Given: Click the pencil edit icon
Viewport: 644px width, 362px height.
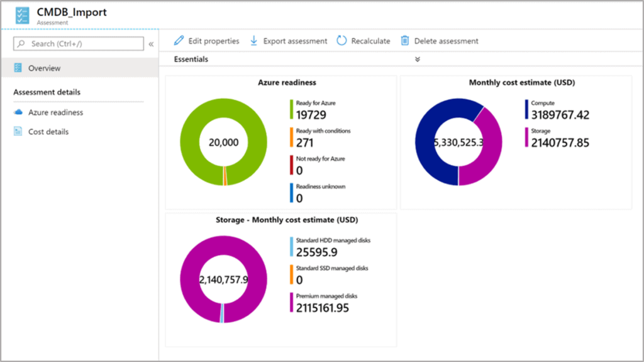Looking at the screenshot, I should [x=179, y=40].
